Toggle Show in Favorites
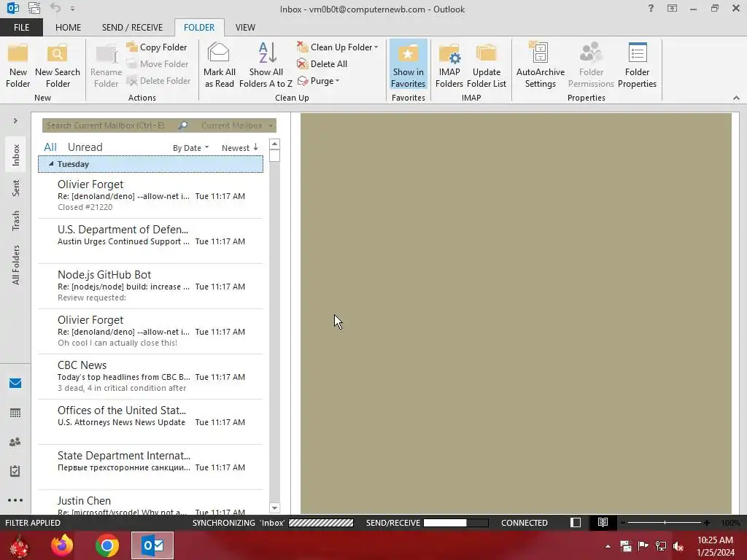This screenshot has width=747, height=560. click(408, 65)
